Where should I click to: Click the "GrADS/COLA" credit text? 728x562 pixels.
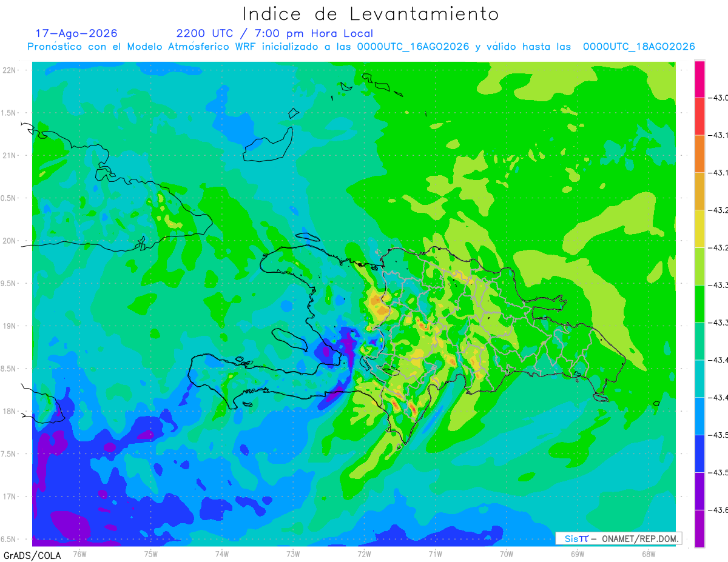(32, 555)
